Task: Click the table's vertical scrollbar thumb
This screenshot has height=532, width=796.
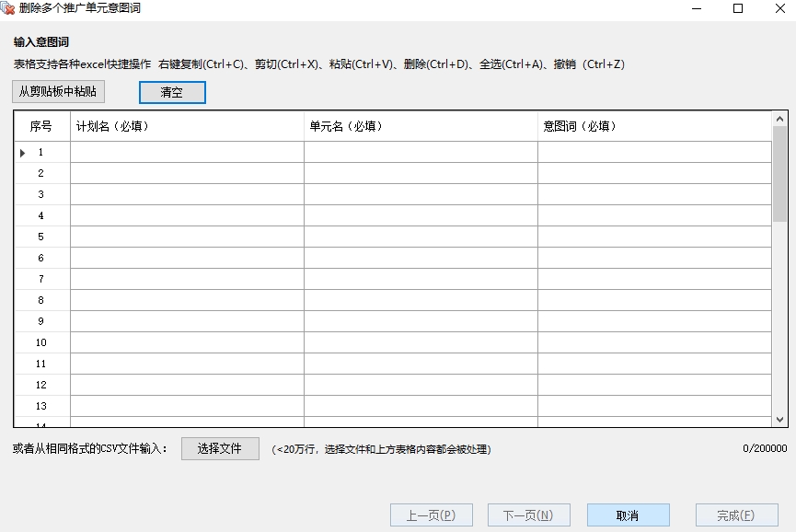Action: coord(779,175)
